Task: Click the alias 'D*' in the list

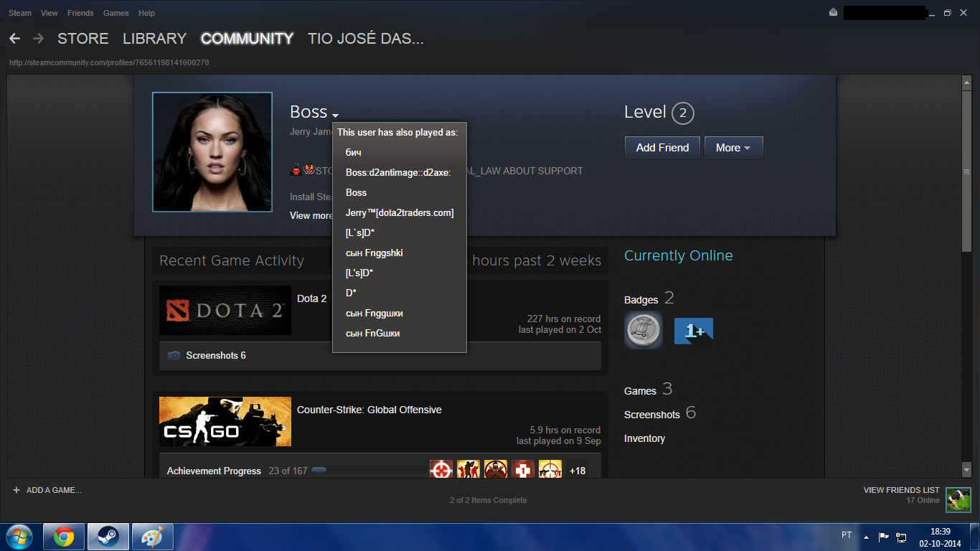Action: 351,293
